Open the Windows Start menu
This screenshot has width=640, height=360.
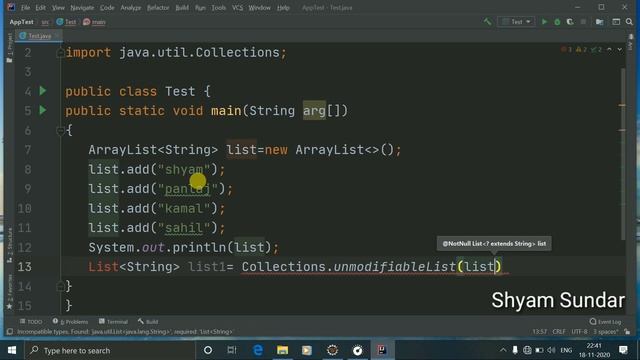click(x=12, y=350)
